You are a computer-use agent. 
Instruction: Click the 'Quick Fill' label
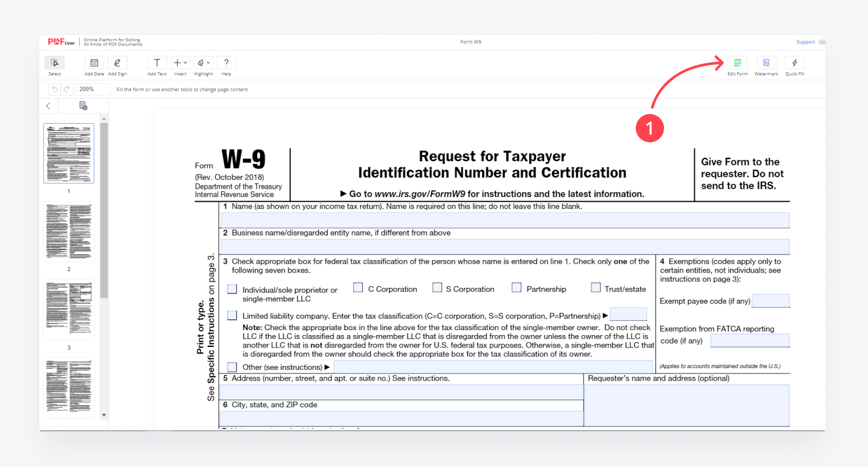[x=795, y=74]
